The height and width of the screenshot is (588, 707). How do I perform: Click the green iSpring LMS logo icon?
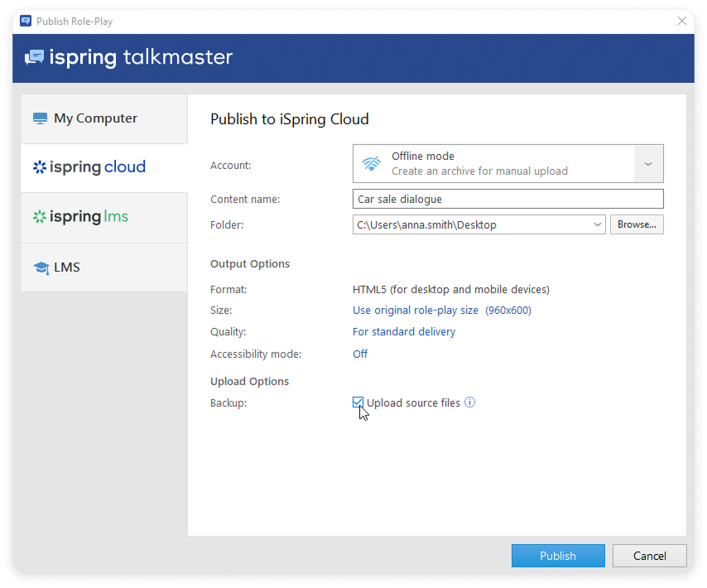(39, 217)
